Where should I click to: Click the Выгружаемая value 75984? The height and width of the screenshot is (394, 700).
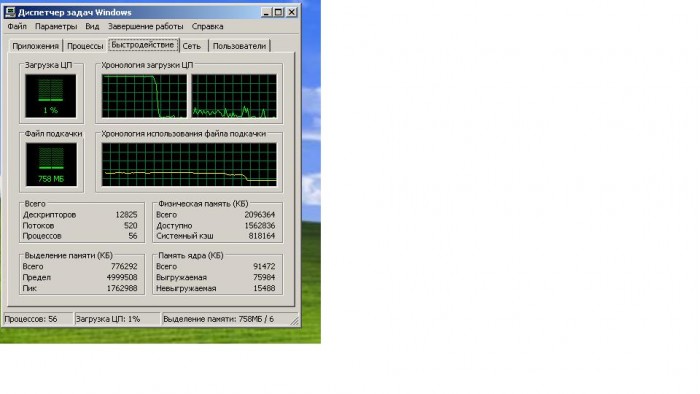tap(264, 277)
